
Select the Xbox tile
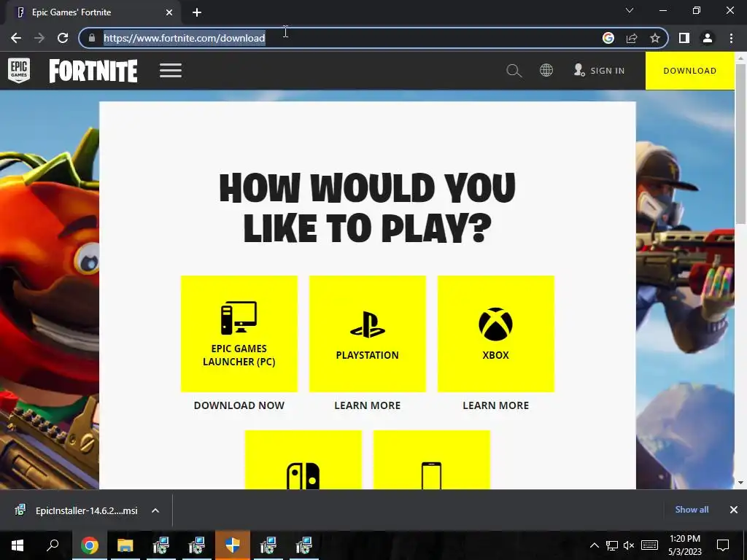click(x=495, y=334)
